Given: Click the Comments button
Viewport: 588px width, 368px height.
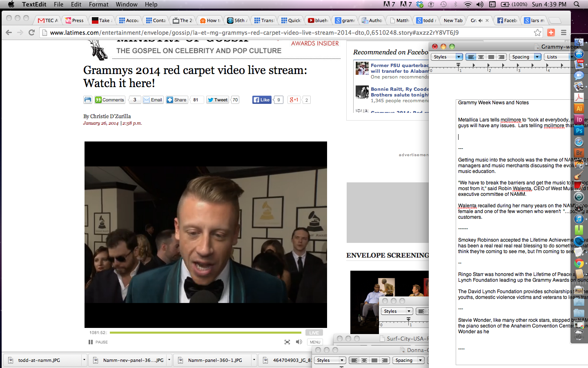Looking at the screenshot, I should [109, 100].
